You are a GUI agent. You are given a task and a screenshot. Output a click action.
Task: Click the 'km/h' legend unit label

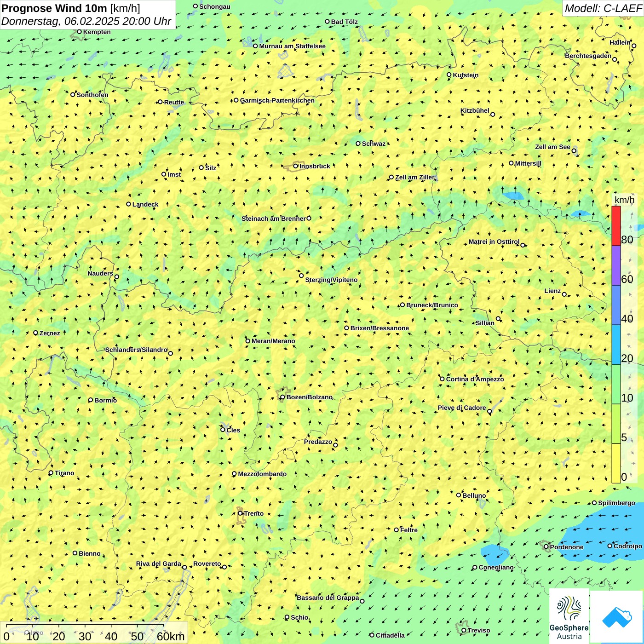[624, 200]
